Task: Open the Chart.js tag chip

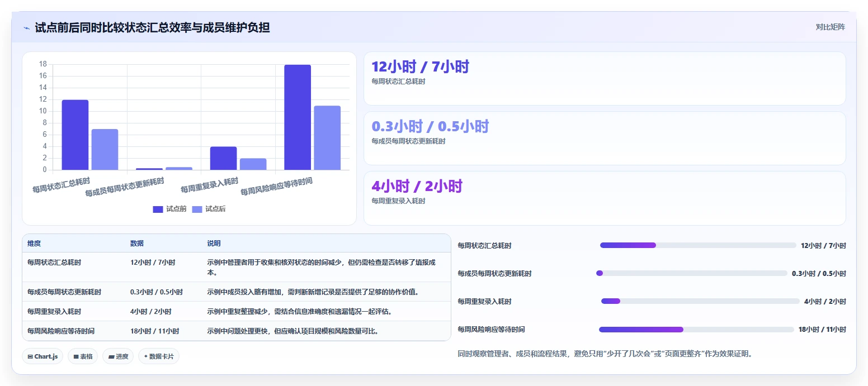Action: (x=43, y=356)
